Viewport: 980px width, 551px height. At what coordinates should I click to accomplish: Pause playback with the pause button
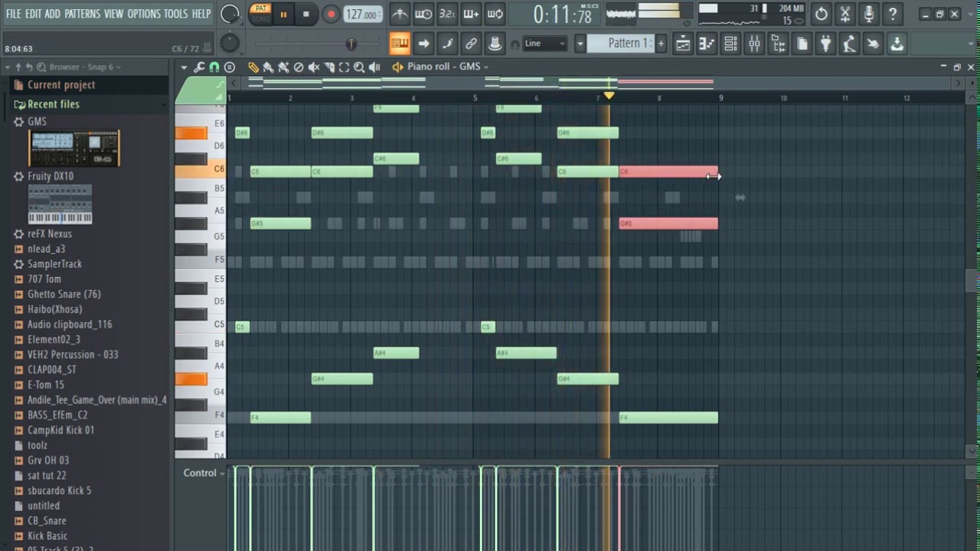(283, 15)
